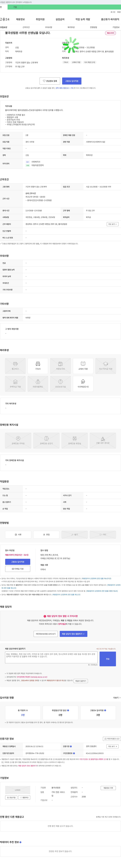Click the 식사 제공 (1식) summary tag
The image size is (121, 868).
pos(90,62)
